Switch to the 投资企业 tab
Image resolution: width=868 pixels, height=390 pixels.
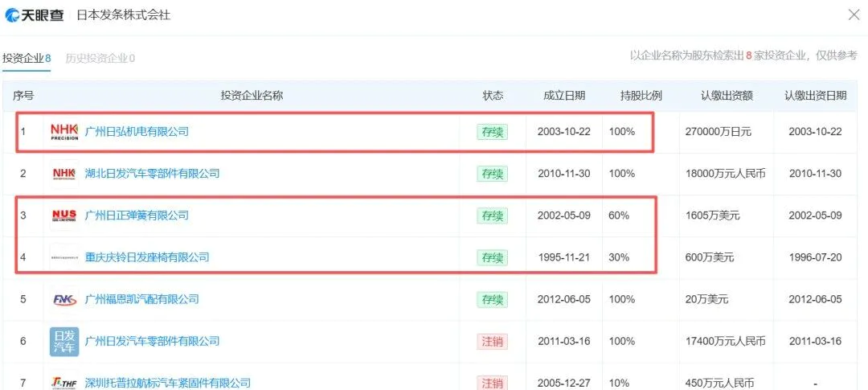tap(27, 58)
